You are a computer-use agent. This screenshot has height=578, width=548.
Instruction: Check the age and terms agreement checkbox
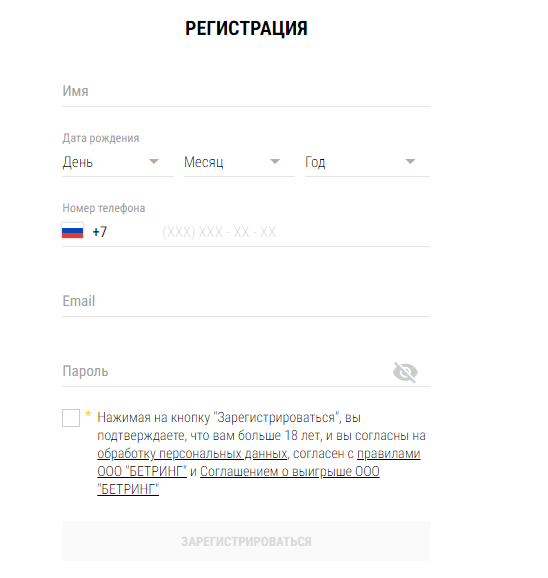[71, 418]
